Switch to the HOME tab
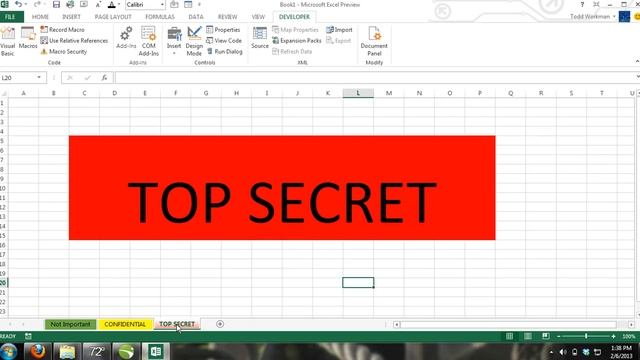Screen dimensions: 640x360 click(40, 17)
